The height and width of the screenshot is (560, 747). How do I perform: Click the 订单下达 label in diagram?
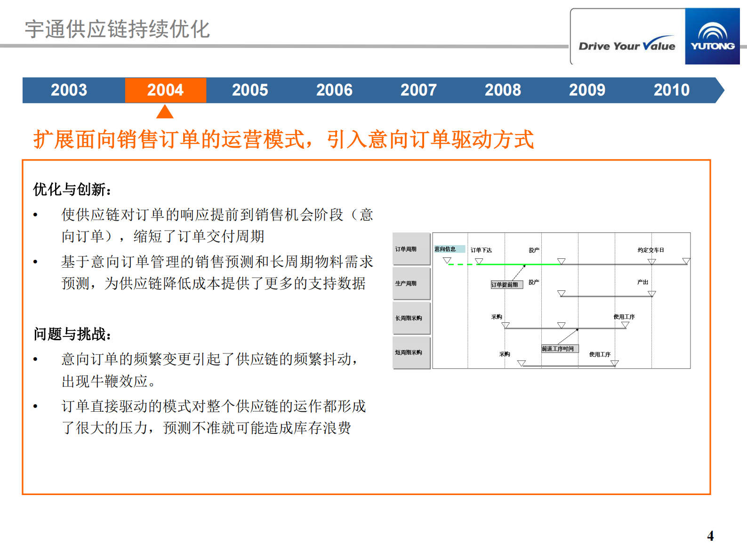pos(481,250)
